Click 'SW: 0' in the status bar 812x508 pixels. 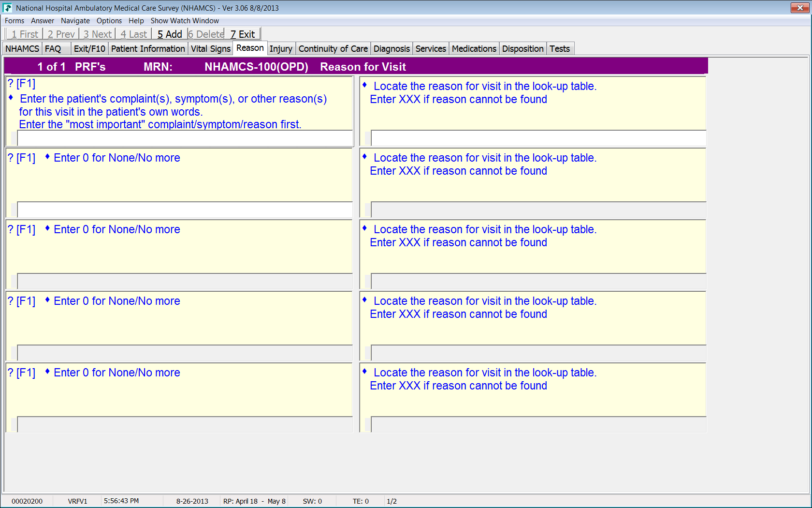tap(312, 501)
